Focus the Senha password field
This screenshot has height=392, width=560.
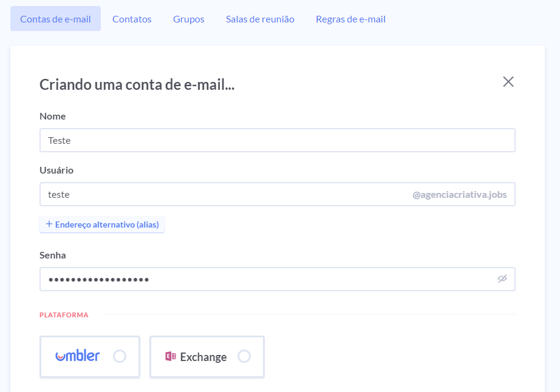[267, 279]
